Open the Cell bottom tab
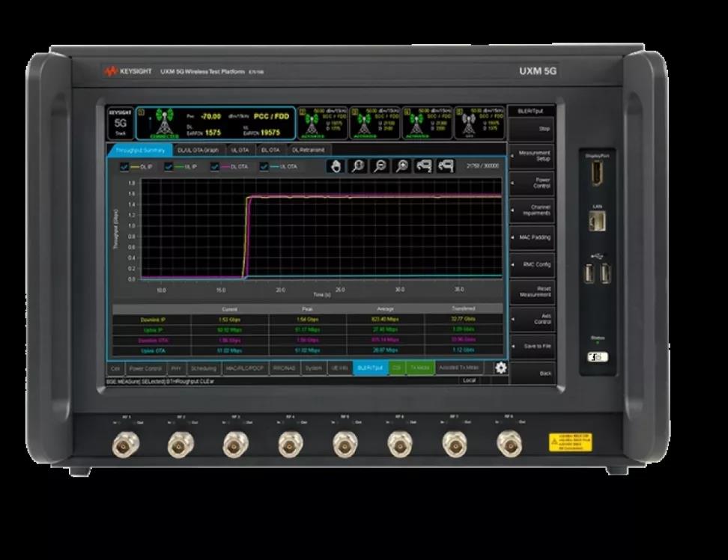This screenshot has width=728, height=560. pyautogui.click(x=115, y=368)
